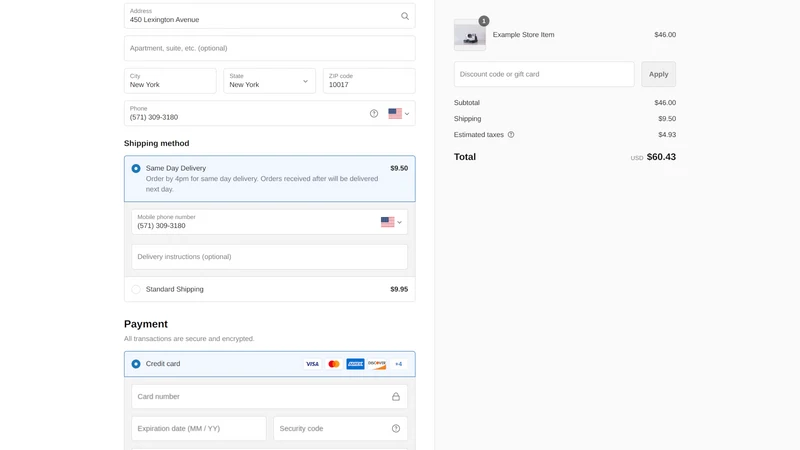The image size is (800, 450).
Task: Click the Delivery instructions field
Action: (269, 257)
